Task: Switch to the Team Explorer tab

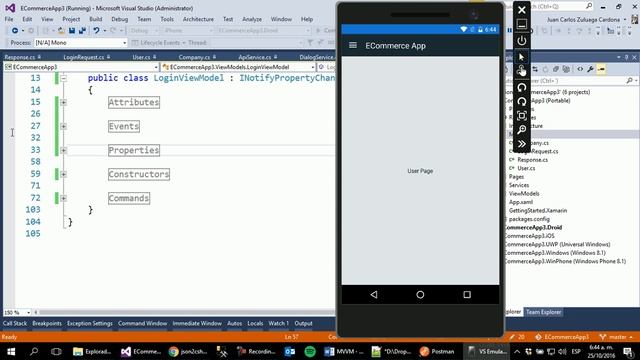Action: (x=543, y=312)
